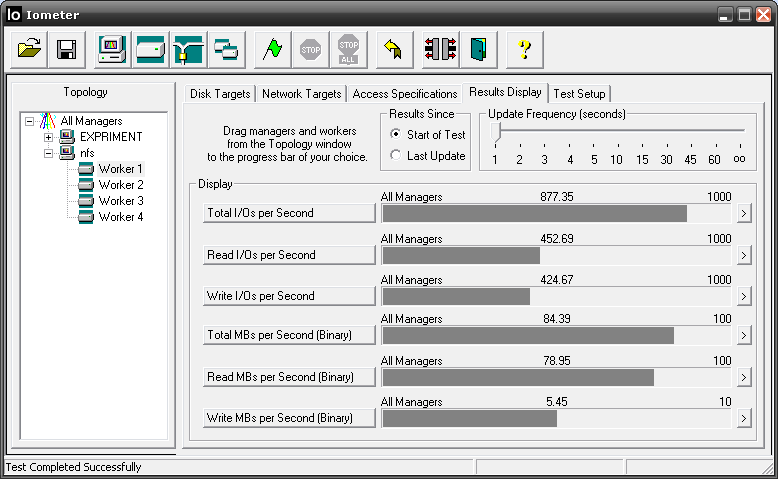The height and width of the screenshot is (479, 778).
Task: Switch to Network Targets tab
Action: (302, 94)
